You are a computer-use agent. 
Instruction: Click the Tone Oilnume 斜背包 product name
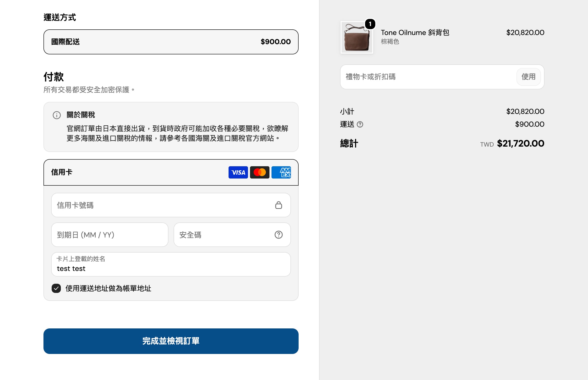(415, 32)
